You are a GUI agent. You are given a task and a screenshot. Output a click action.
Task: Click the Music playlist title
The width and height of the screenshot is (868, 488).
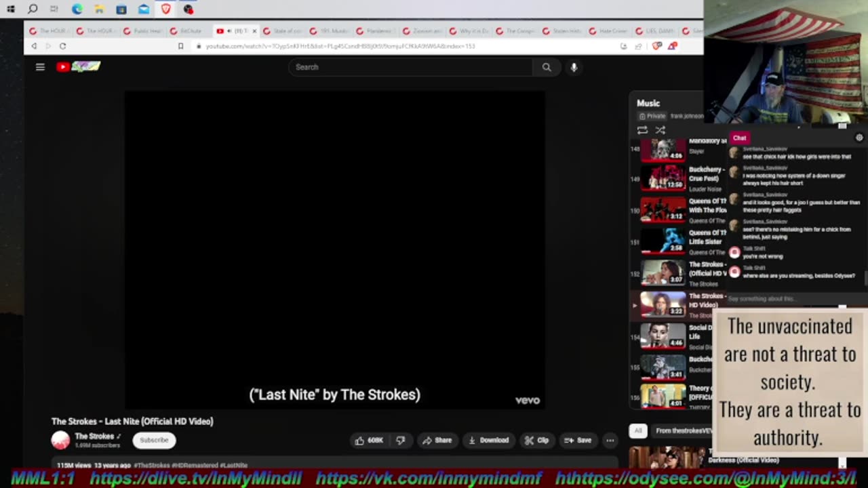648,103
